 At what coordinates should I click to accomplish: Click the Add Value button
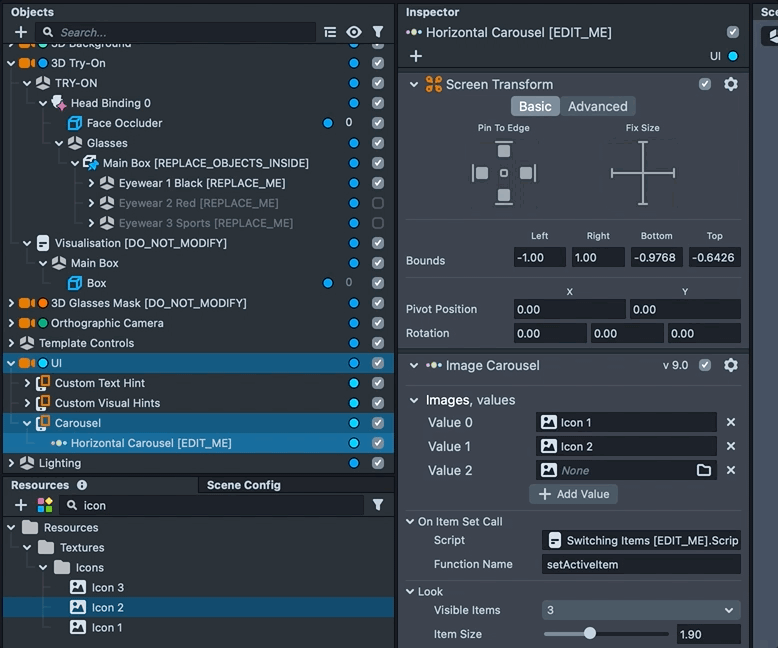[574, 494]
